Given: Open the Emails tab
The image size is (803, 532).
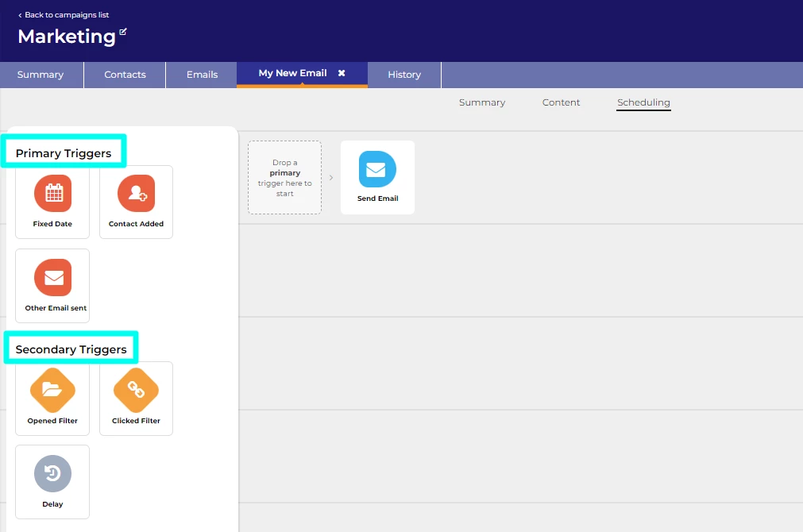Looking at the screenshot, I should click(x=202, y=75).
